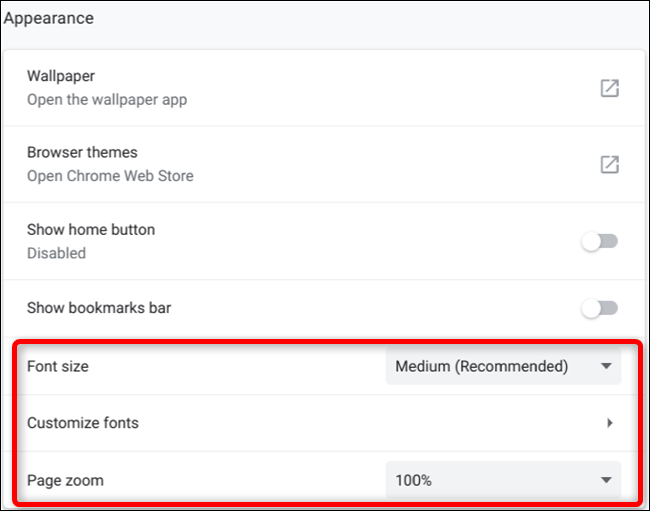Open the Font size dropdown
The image size is (650, 511).
[x=503, y=366]
